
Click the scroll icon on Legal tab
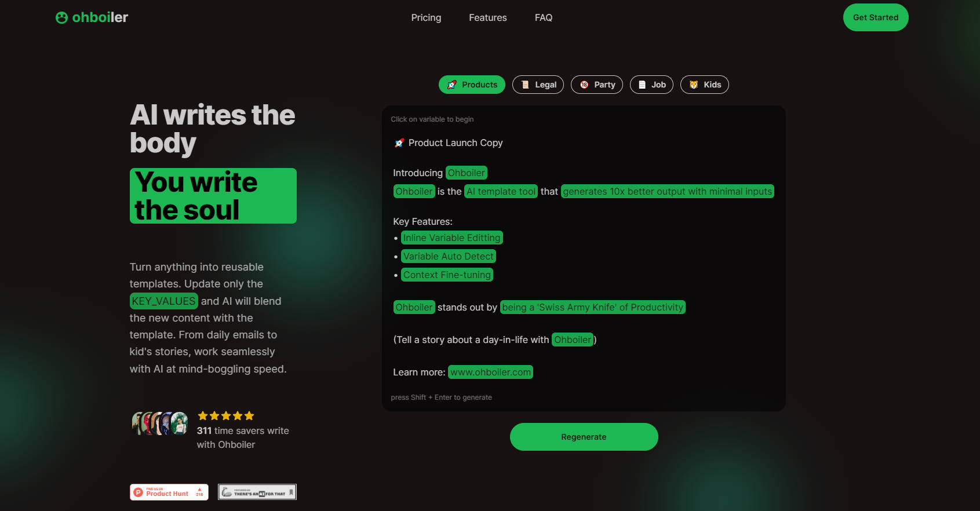pyautogui.click(x=525, y=85)
